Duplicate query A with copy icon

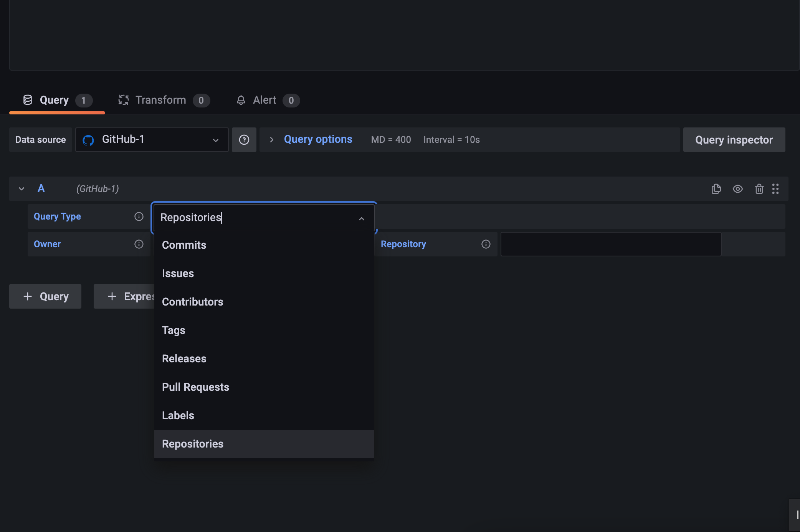[716, 189]
